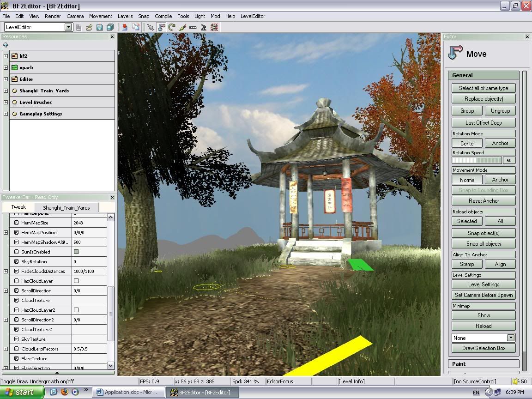The width and height of the screenshot is (532, 399).
Task: Click the Editor panel vertical scrollbar
Action: tap(525, 221)
